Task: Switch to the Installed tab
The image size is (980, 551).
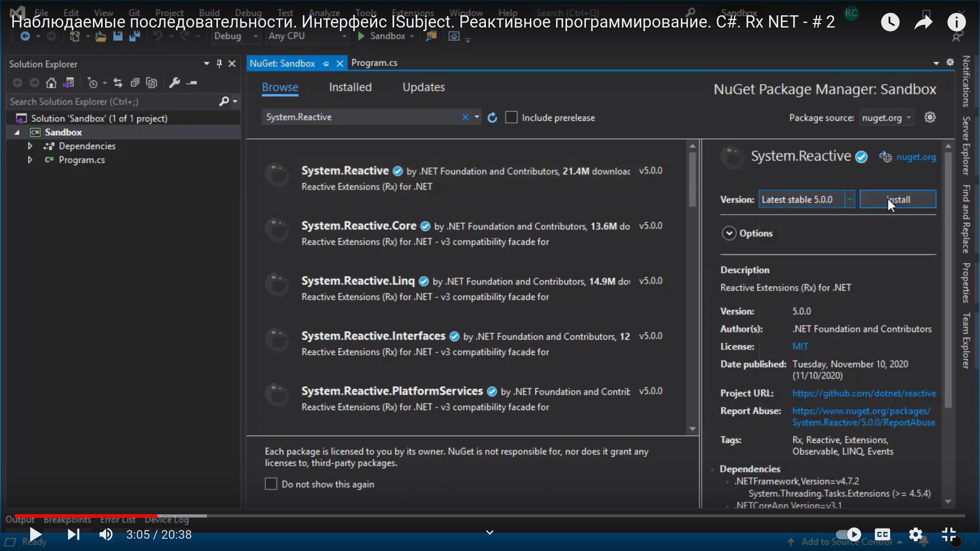Action: point(350,87)
